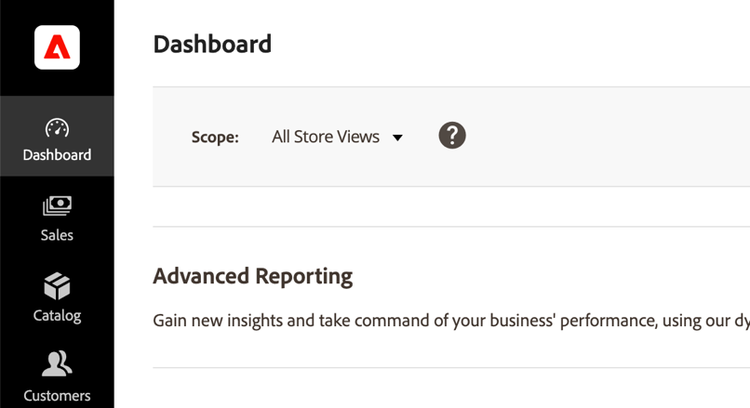Open the All Store Views scope switcher
Viewport: 750px width, 408px height.
click(x=326, y=137)
